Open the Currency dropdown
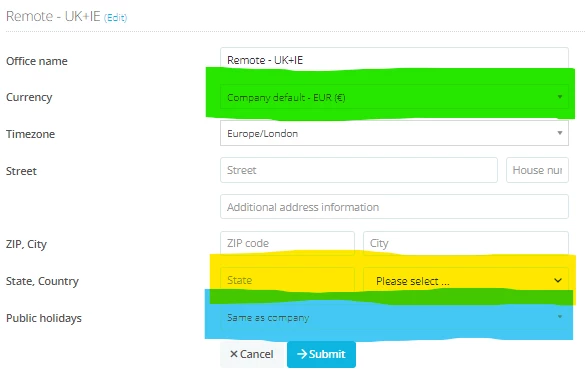This screenshot has height=379, width=585. click(394, 97)
